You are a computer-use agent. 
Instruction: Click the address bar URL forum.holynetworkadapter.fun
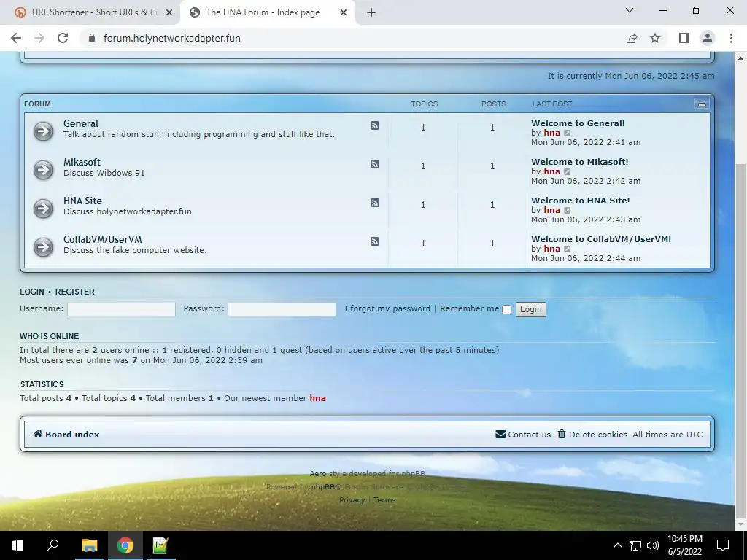172,38
